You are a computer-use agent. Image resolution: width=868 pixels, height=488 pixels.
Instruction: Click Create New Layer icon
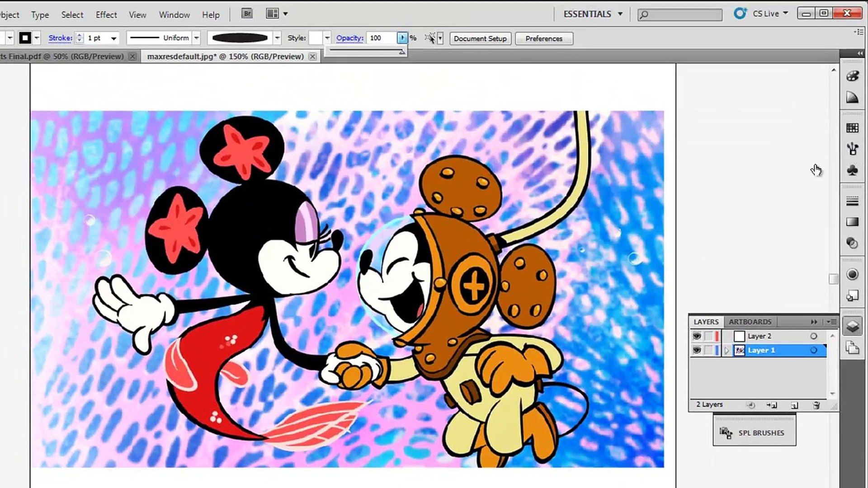pos(794,405)
